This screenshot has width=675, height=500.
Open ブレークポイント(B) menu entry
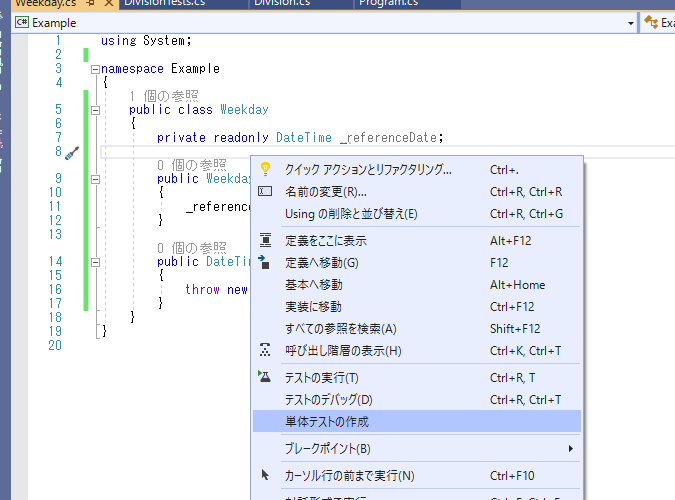417,448
